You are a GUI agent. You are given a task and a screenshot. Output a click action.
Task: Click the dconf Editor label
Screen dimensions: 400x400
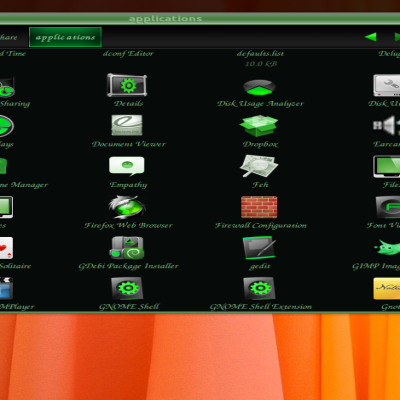(x=128, y=53)
